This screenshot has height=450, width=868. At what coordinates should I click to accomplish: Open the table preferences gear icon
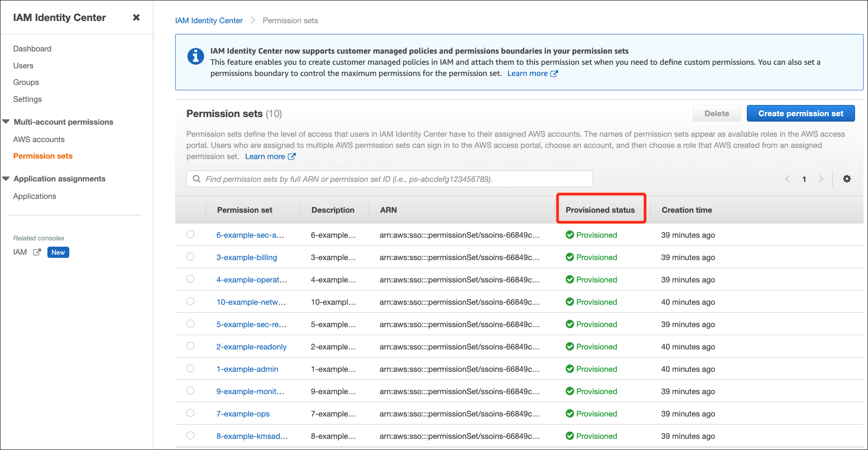tap(847, 179)
